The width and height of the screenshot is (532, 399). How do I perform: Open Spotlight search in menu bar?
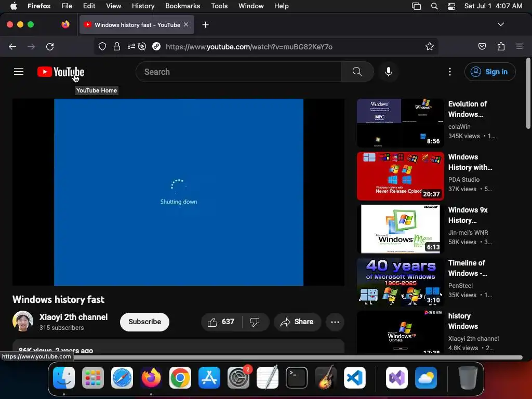tap(434, 6)
